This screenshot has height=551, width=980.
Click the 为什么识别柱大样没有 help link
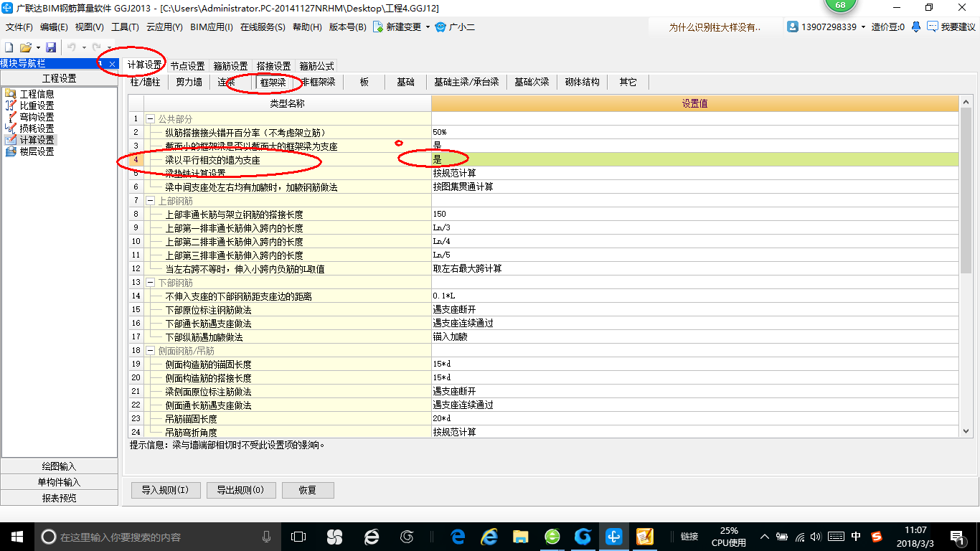point(715,27)
